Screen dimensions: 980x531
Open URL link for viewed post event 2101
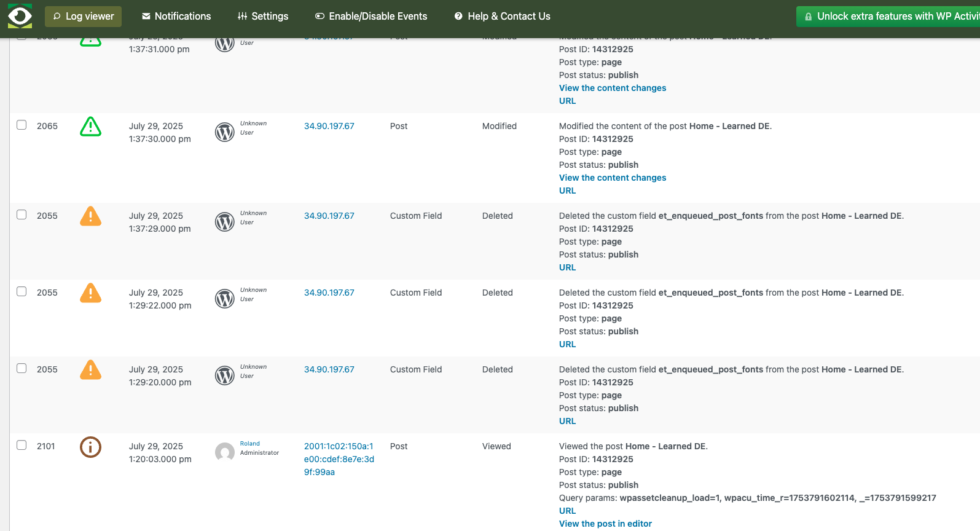[568, 511]
